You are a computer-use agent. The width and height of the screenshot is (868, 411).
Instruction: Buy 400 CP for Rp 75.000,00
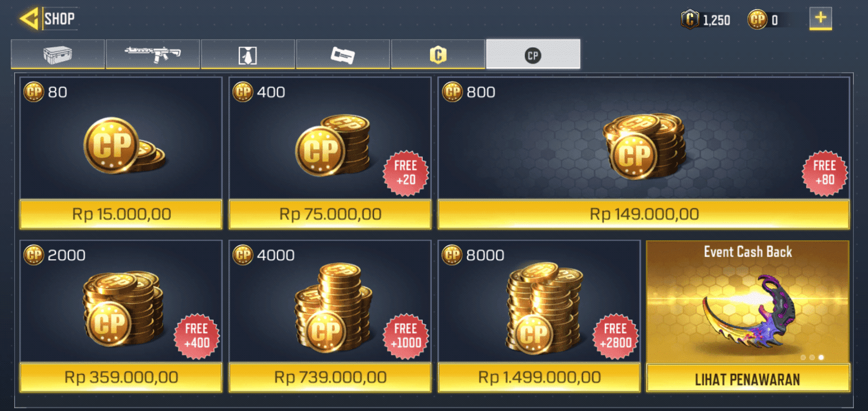pyautogui.click(x=330, y=214)
